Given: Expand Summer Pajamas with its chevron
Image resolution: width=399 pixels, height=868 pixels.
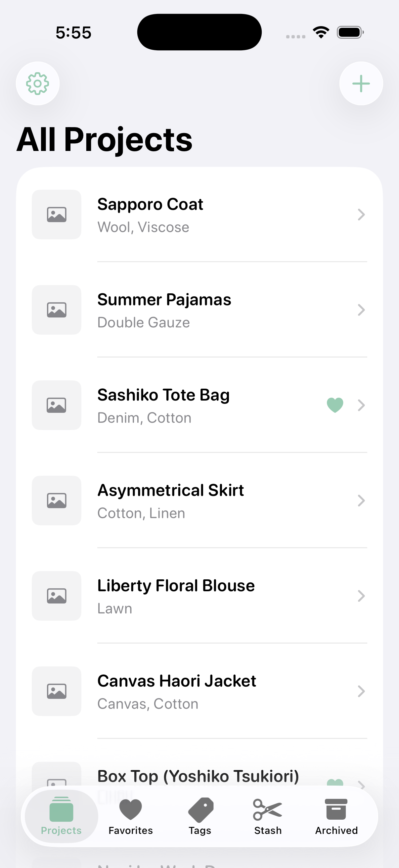Looking at the screenshot, I should (361, 310).
